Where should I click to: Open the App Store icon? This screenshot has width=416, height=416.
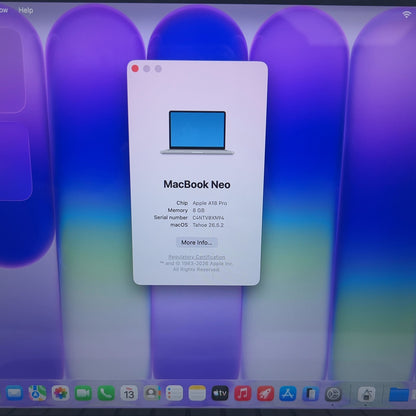point(288,394)
